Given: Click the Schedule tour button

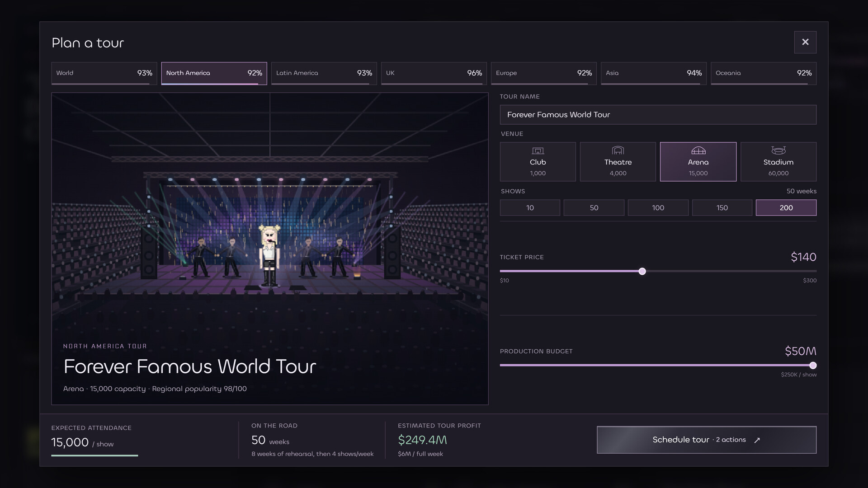Looking at the screenshot, I should point(707,440).
